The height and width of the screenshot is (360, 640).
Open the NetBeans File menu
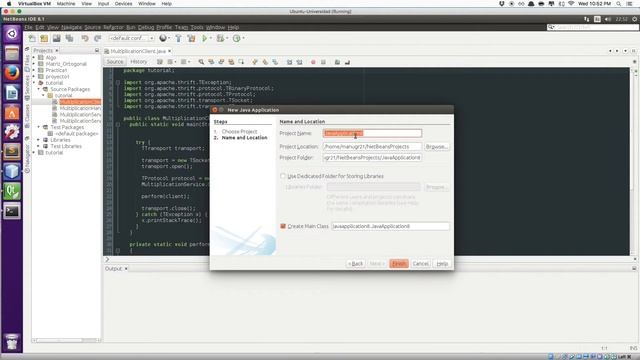29,27
